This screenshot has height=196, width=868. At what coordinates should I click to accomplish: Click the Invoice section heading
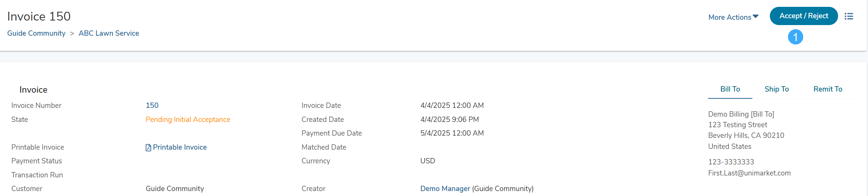(x=33, y=90)
